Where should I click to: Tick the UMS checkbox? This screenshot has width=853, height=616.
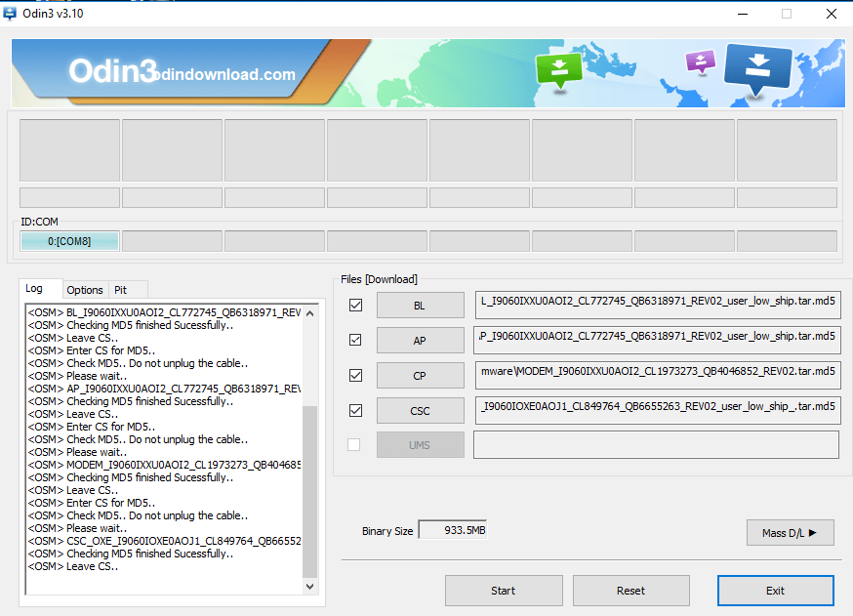(354, 444)
